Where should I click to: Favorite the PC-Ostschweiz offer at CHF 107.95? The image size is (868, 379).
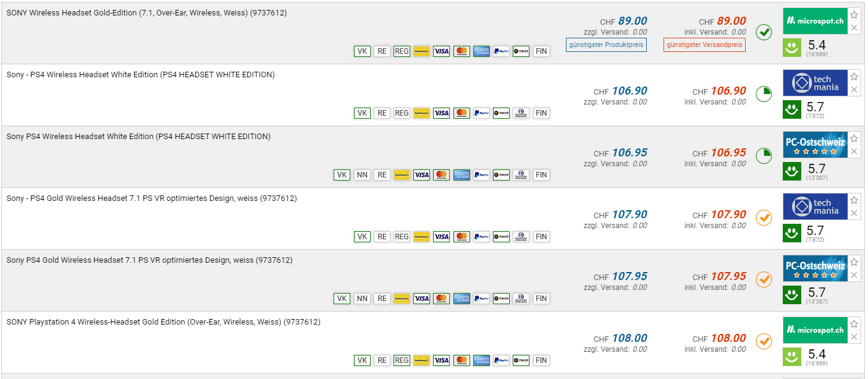pyautogui.click(x=854, y=262)
